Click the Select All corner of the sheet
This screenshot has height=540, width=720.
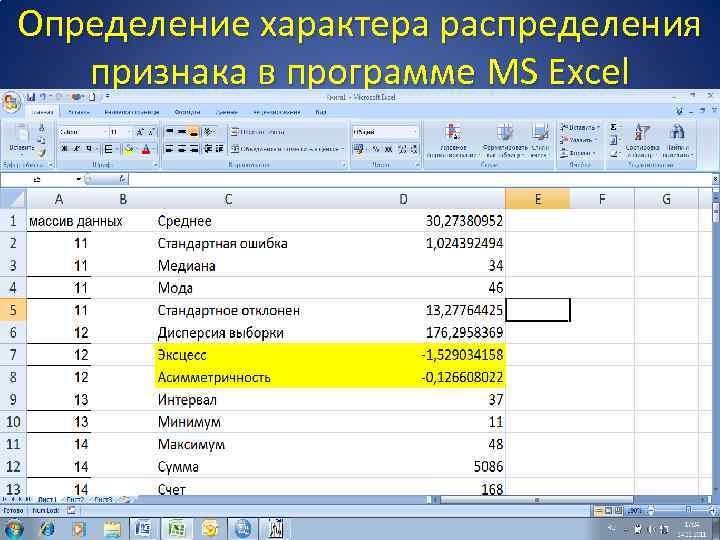pos(13,199)
